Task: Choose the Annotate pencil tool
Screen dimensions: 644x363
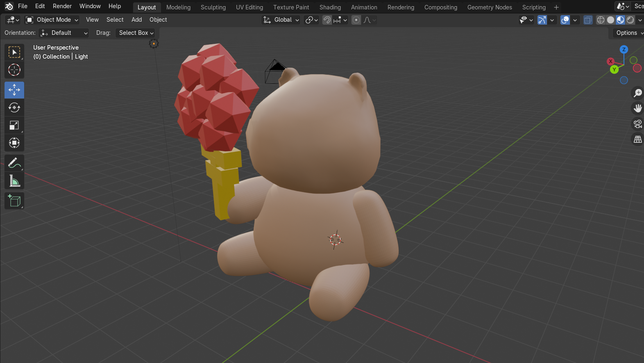Action: point(14,163)
